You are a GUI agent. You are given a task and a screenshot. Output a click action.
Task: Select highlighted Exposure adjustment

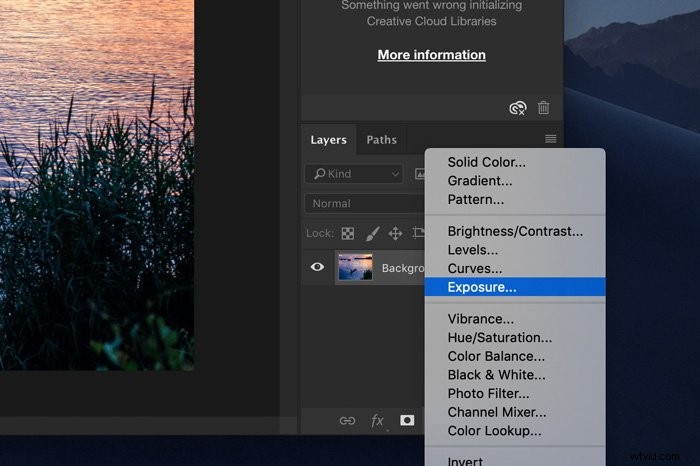tap(515, 287)
